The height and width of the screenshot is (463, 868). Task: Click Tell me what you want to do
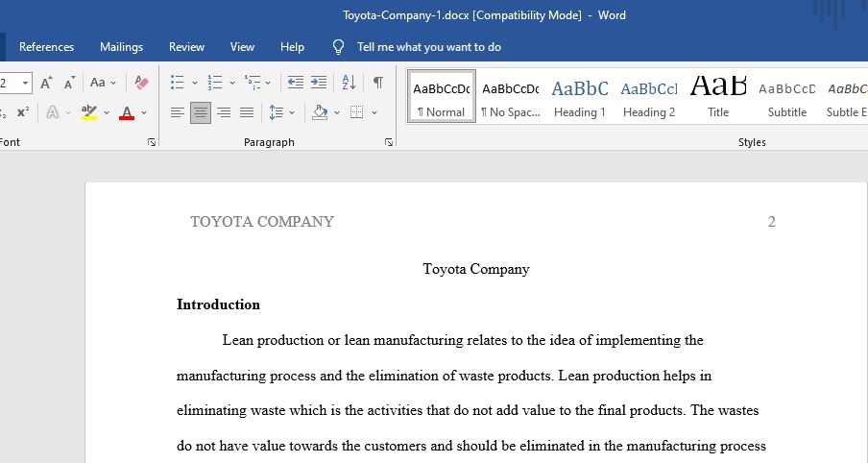[x=429, y=47]
